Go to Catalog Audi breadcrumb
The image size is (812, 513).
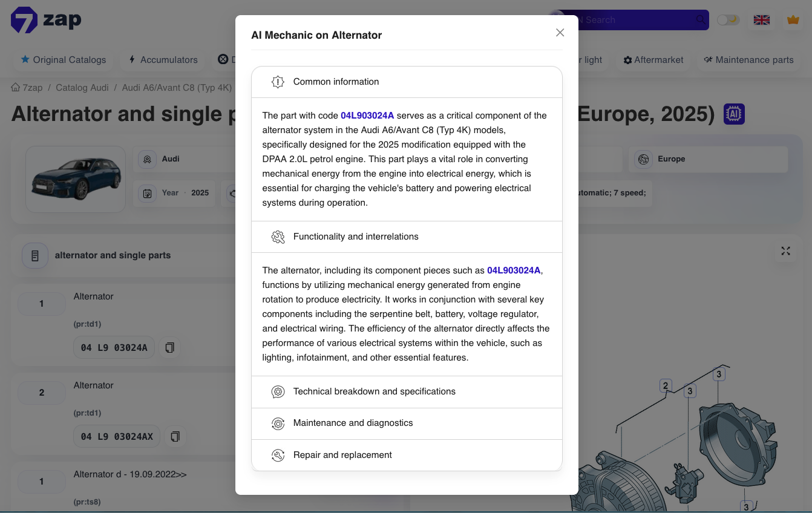(x=82, y=88)
